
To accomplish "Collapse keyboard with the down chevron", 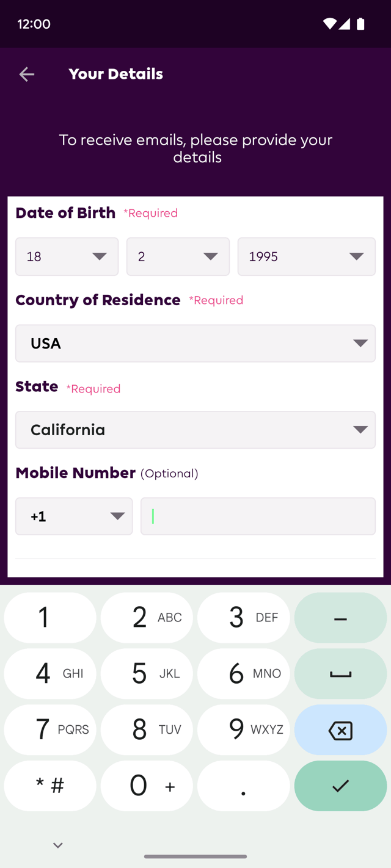I will point(58,845).
